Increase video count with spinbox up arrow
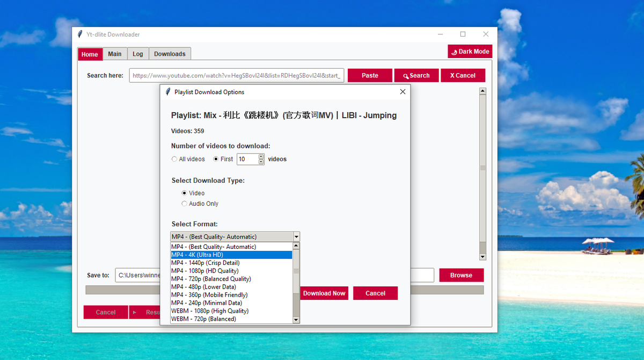Image resolution: width=644 pixels, height=360 pixels. [261, 156]
